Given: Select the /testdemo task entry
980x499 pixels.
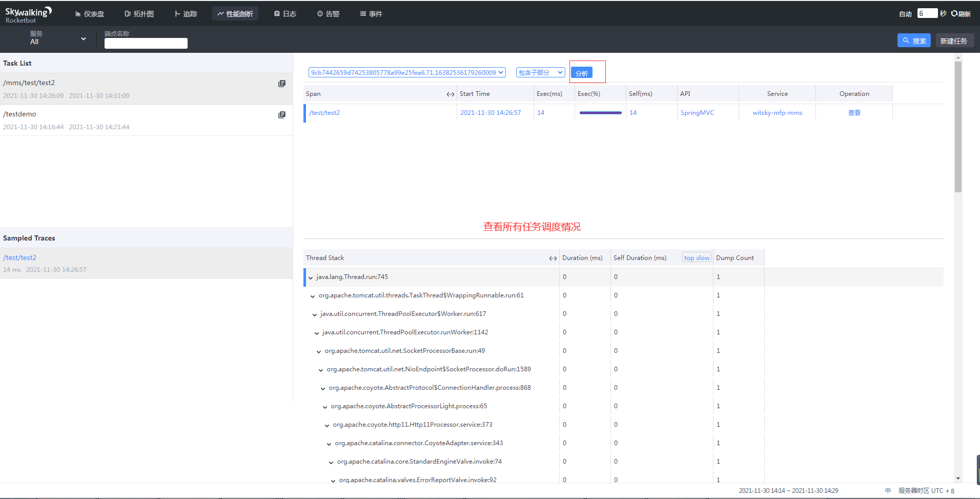Looking at the screenshot, I should tap(19, 114).
